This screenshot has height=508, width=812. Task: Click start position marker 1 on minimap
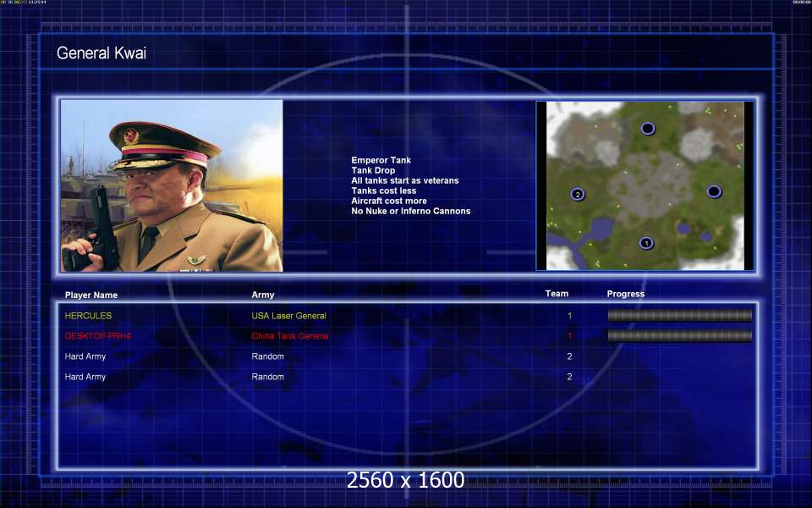(645, 243)
